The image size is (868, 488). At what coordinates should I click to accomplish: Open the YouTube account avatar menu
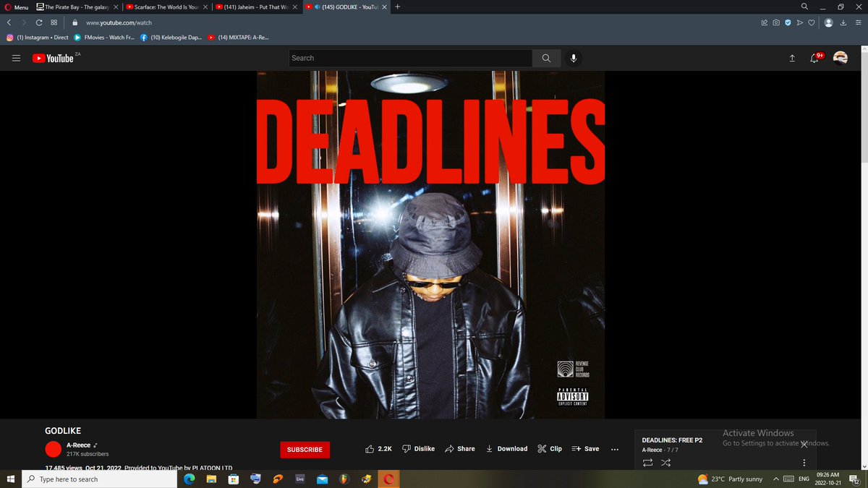pyautogui.click(x=840, y=58)
